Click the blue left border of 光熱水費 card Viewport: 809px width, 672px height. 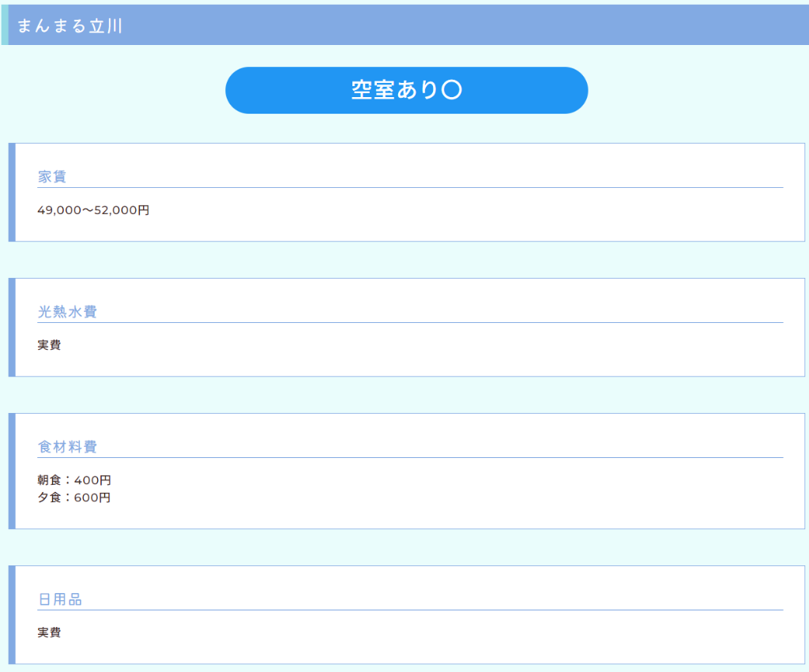tap(12, 327)
